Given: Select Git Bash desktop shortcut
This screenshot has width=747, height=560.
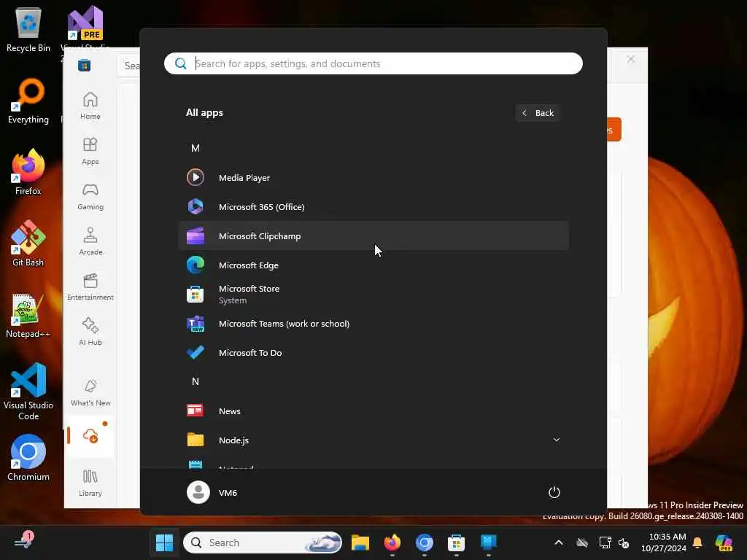Looking at the screenshot, I should (x=28, y=244).
